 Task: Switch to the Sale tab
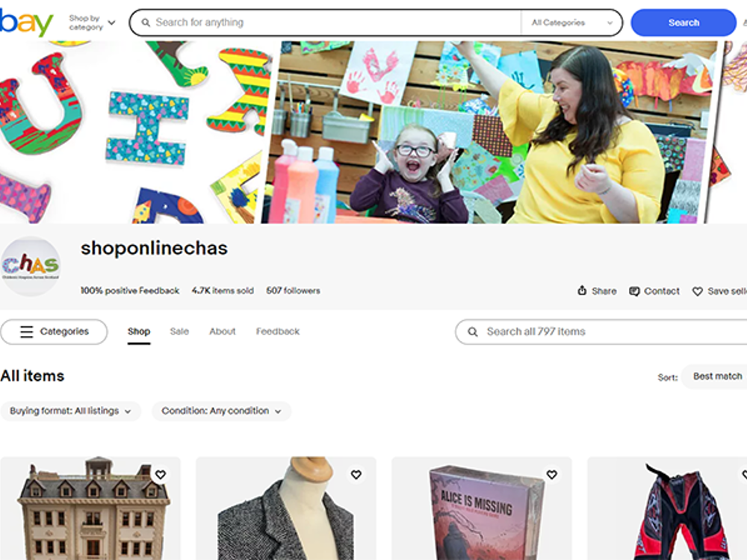click(x=179, y=332)
